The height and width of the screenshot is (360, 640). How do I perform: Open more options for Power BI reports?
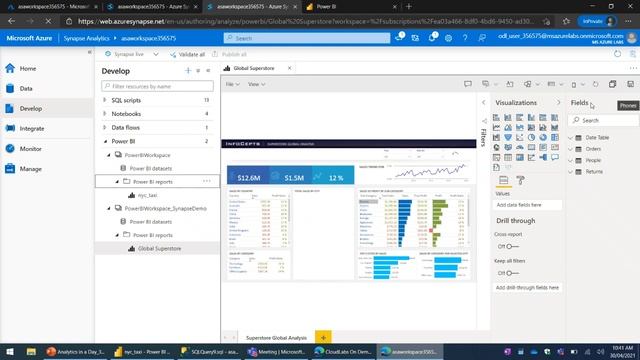[x=207, y=181]
